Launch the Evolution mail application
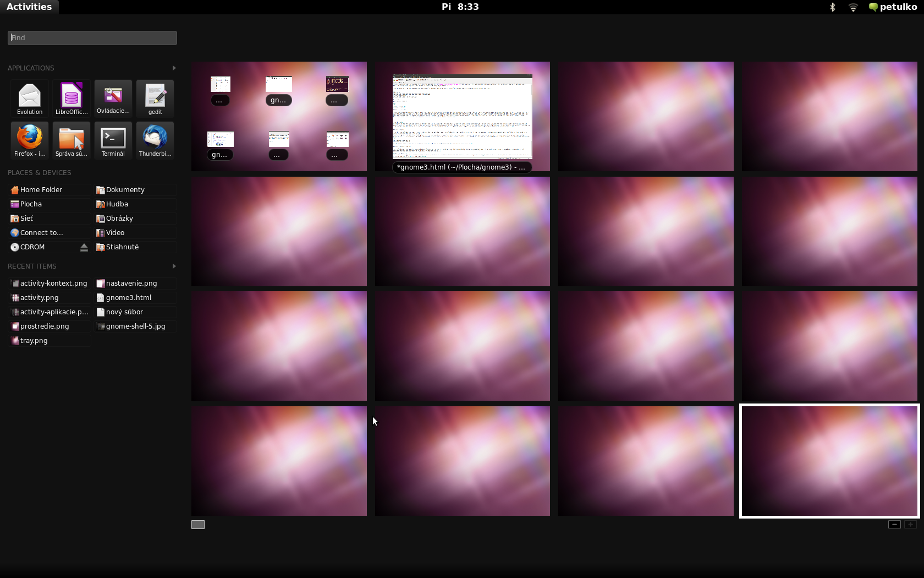924x578 pixels. 30,99
